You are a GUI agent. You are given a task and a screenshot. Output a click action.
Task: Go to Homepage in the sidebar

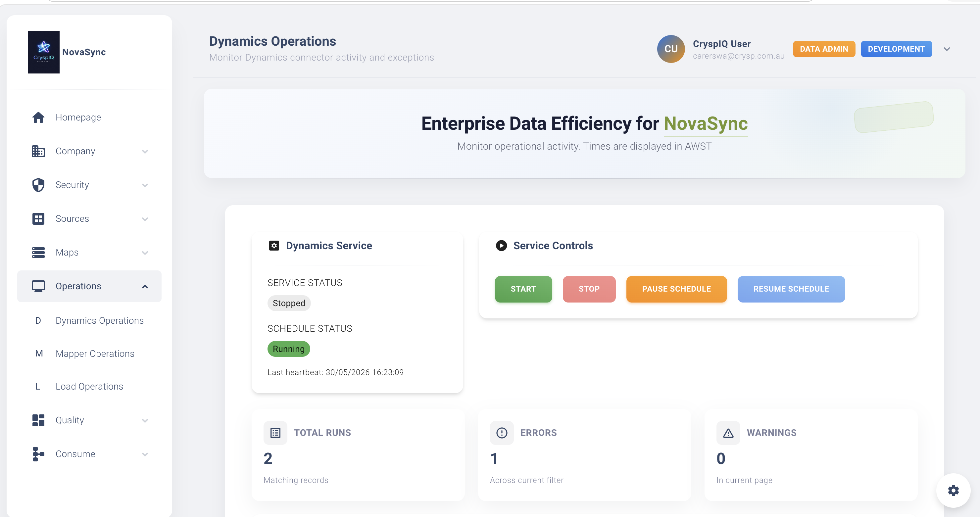pyautogui.click(x=89, y=117)
